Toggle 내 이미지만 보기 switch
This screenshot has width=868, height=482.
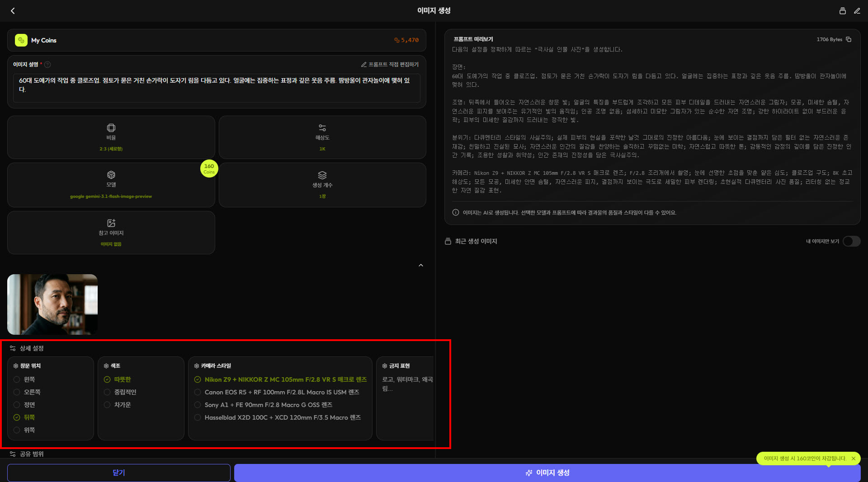tap(851, 241)
